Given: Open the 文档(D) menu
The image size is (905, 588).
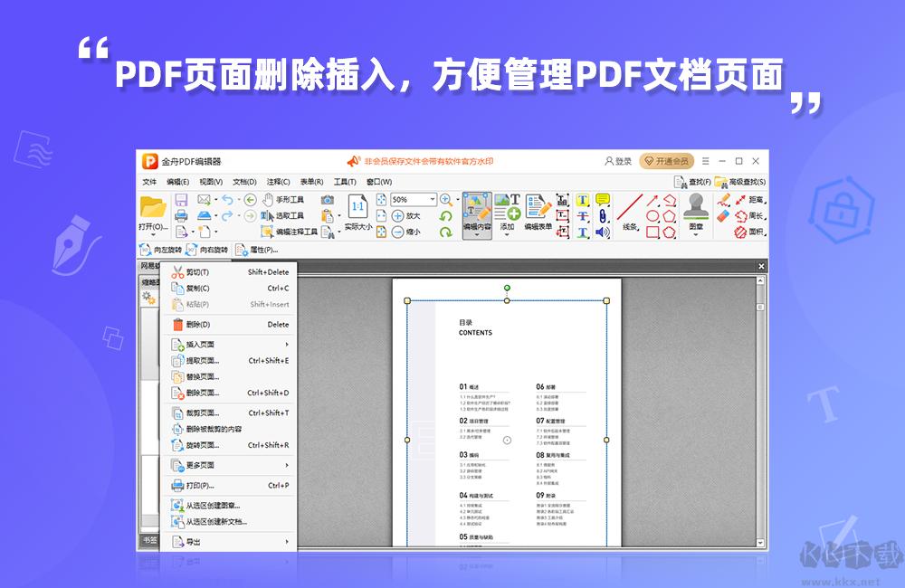Looking at the screenshot, I should pyautogui.click(x=244, y=180).
